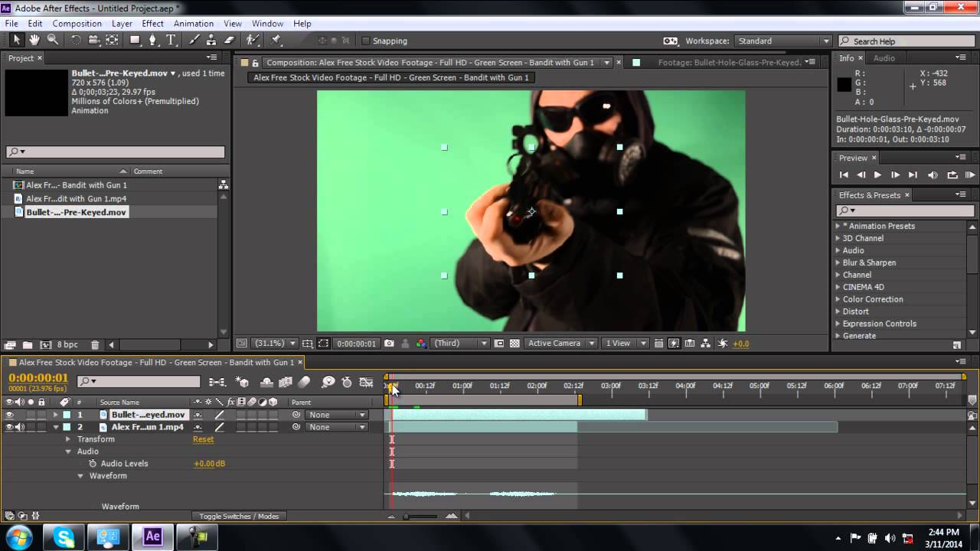Switch to the Audio panel tab
The height and width of the screenshot is (551, 980).
point(884,58)
